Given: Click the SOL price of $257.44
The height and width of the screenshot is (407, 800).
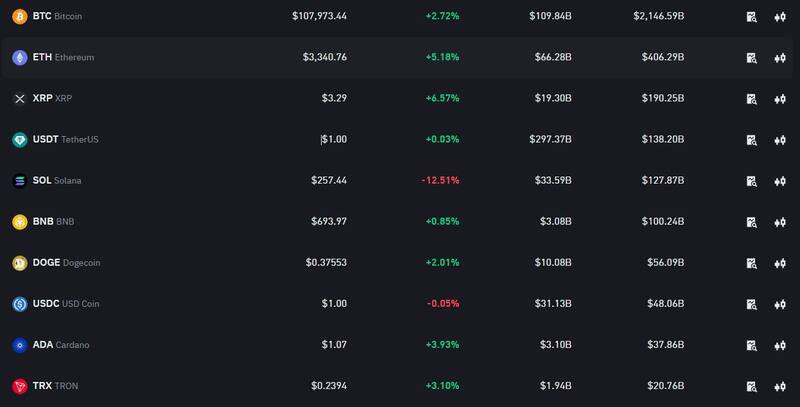Looking at the screenshot, I should coord(329,181).
